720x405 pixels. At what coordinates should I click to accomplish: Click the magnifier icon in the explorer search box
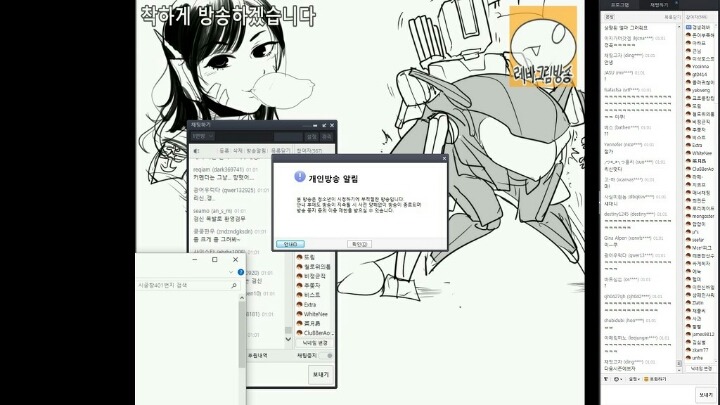pos(234,286)
